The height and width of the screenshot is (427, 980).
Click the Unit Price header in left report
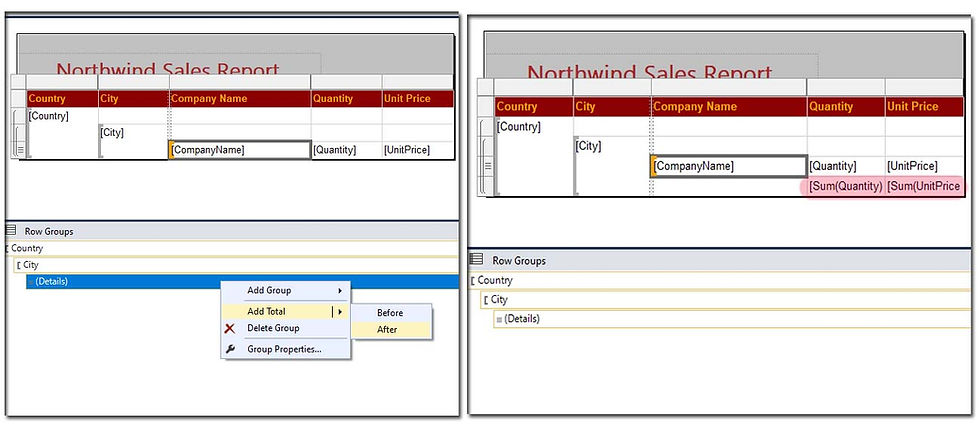click(x=418, y=99)
